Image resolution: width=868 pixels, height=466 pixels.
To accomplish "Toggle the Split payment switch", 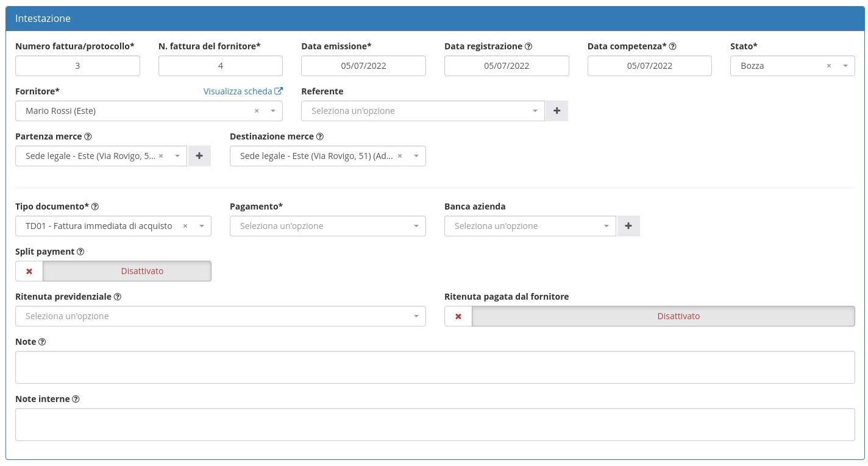I will coord(113,271).
